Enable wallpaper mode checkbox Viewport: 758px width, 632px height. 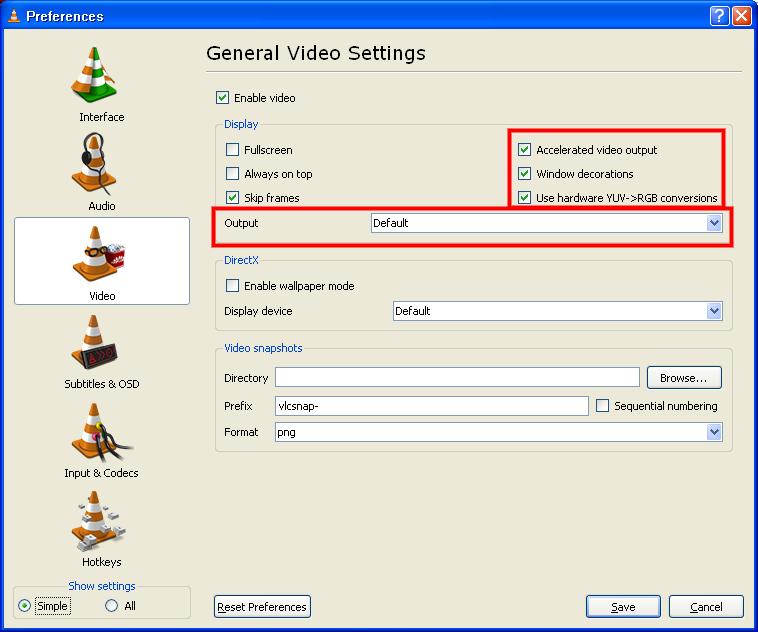point(233,285)
